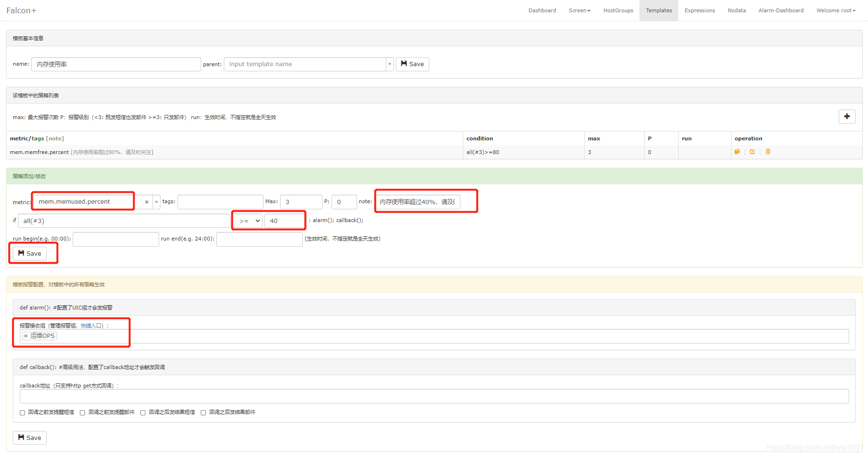Delete the mem.memfree.percent strategy

click(x=768, y=152)
